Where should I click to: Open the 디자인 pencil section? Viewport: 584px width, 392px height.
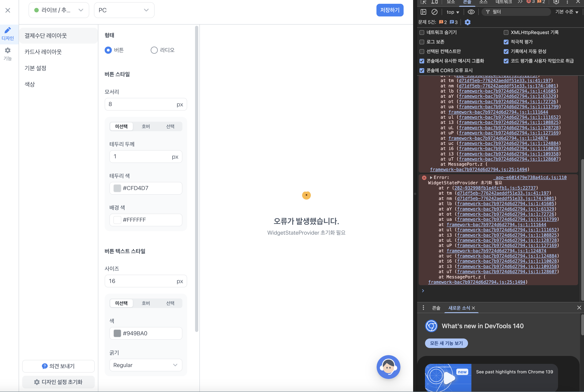(8, 34)
